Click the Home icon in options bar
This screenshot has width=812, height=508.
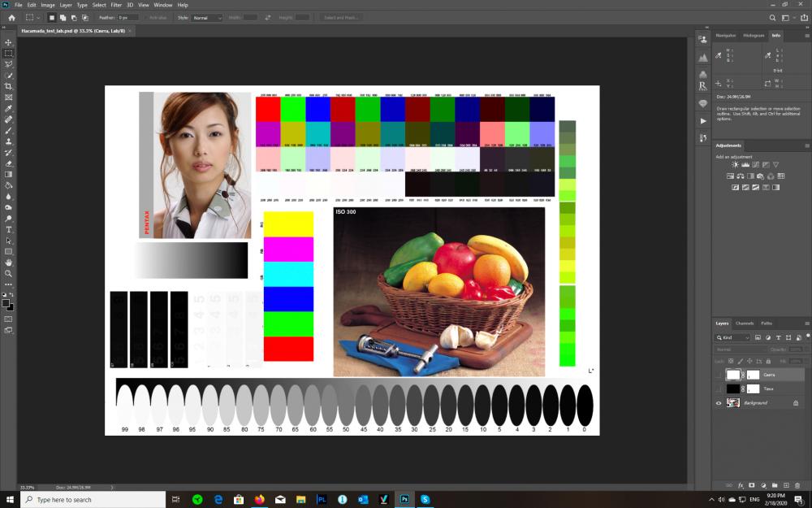(x=11, y=18)
